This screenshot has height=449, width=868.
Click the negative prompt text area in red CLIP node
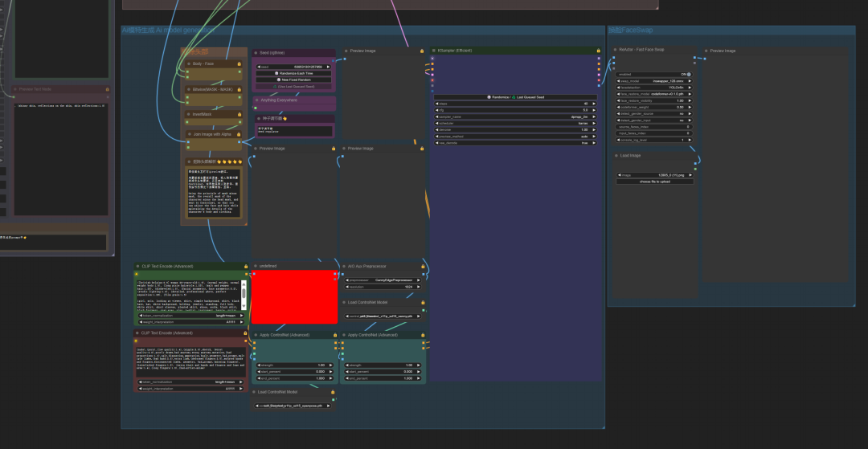[191, 361]
